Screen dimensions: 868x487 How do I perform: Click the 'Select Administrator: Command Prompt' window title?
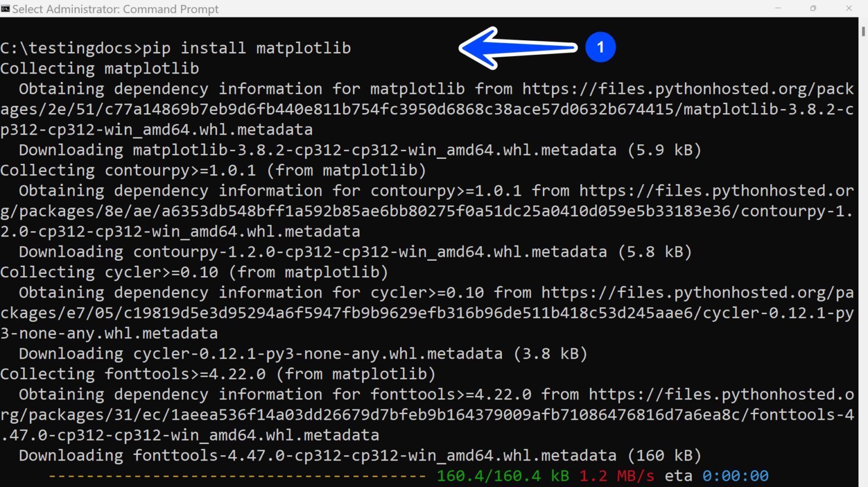(115, 9)
